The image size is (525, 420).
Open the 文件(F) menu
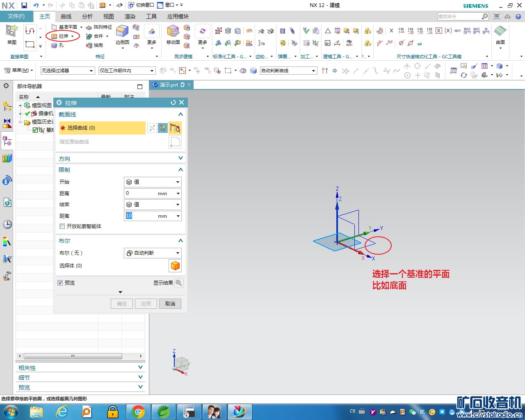16,16
